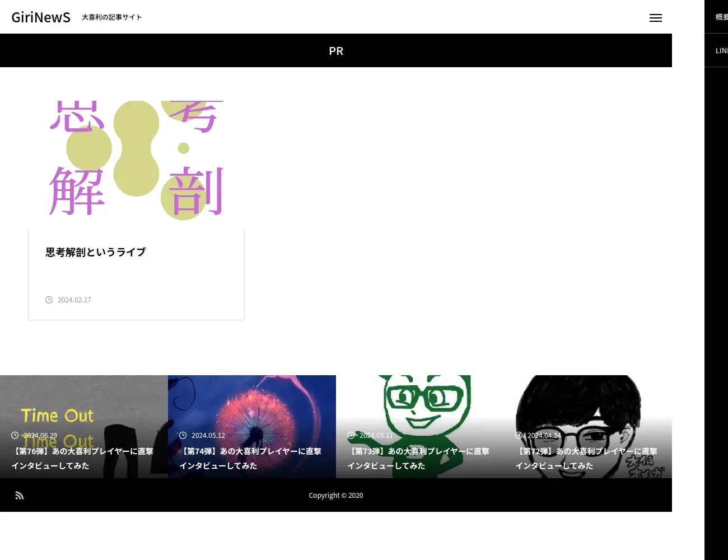Click the 2024.04.24 date label

click(x=544, y=435)
